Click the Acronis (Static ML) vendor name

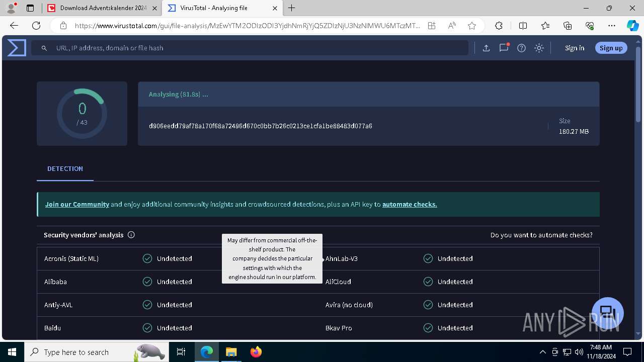(x=71, y=258)
